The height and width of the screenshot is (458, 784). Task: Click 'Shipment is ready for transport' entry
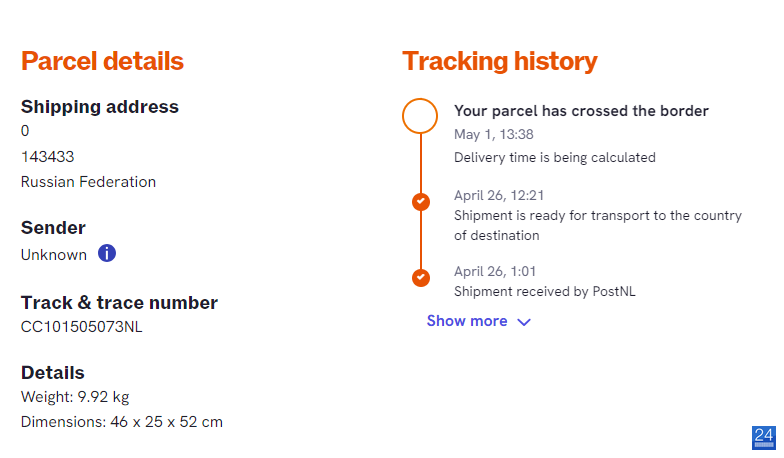(598, 226)
